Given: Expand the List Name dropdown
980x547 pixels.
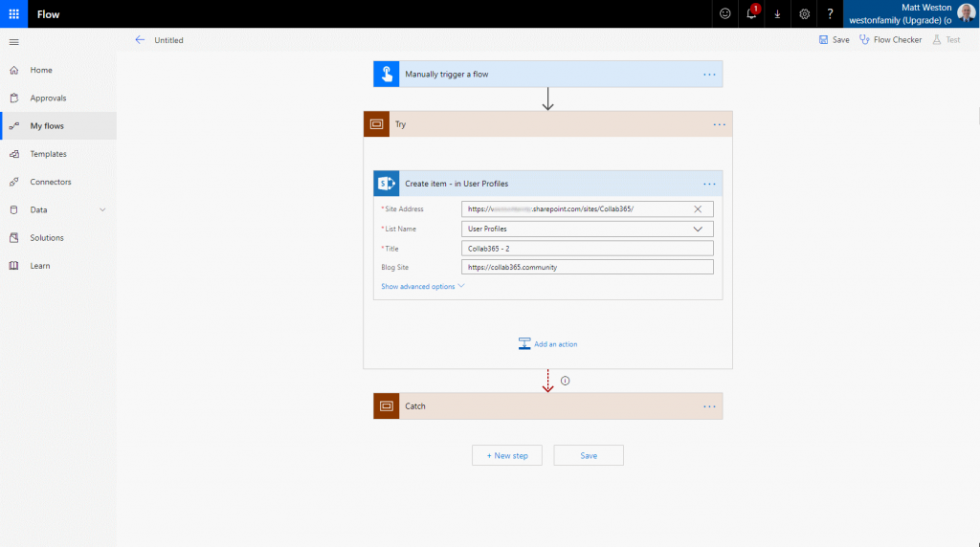Looking at the screenshot, I should (698, 230).
